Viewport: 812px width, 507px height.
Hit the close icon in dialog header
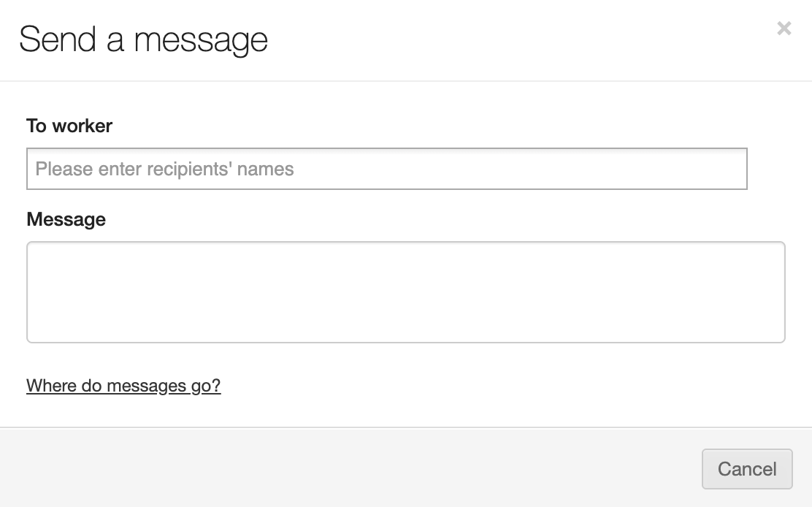point(784,28)
